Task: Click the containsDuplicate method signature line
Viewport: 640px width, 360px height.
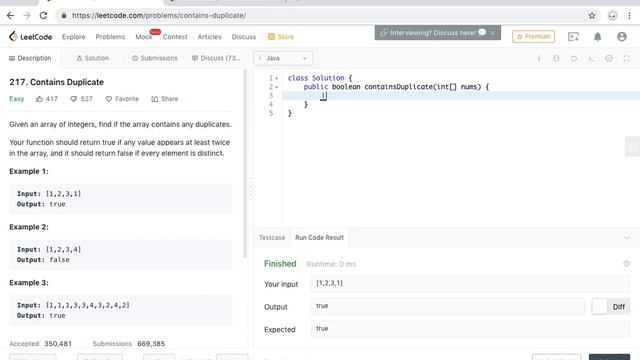Action: point(396,87)
